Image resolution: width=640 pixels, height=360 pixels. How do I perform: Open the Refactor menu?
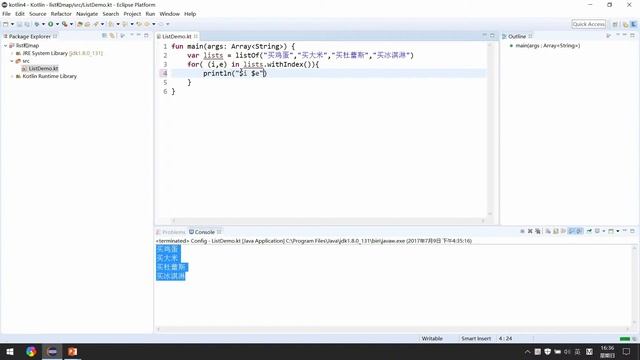tap(61, 14)
